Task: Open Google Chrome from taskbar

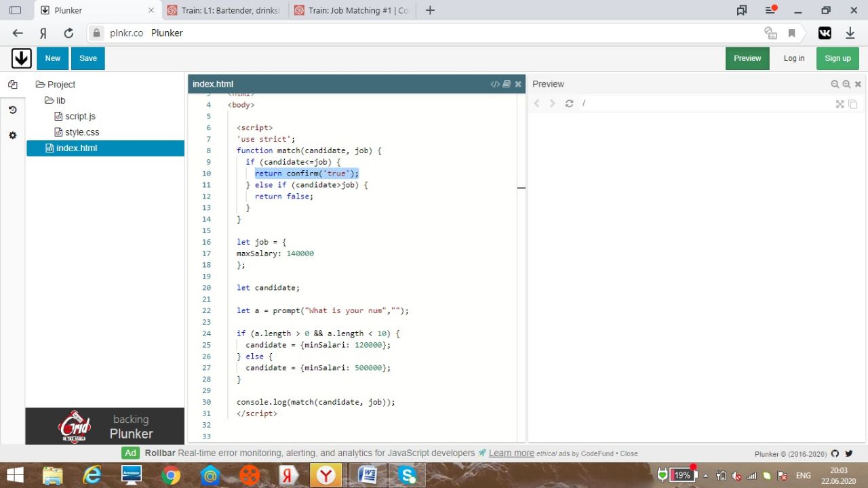Action: [x=171, y=475]
